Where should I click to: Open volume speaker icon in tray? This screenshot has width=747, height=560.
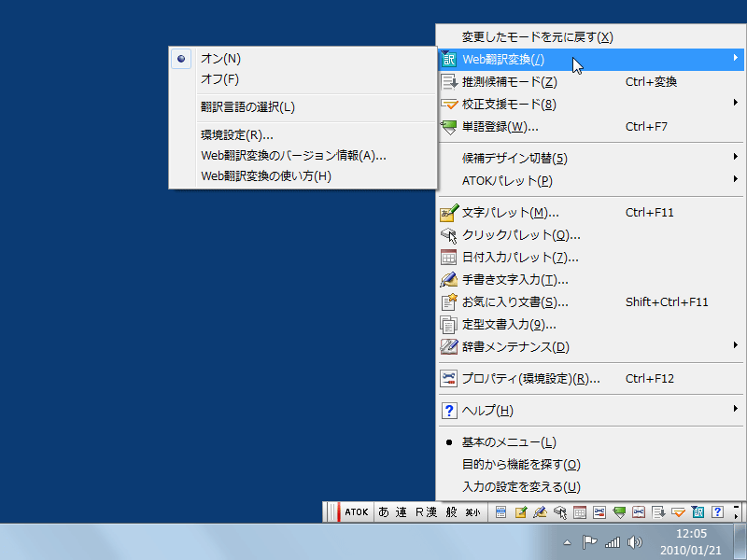click(635, 542)
